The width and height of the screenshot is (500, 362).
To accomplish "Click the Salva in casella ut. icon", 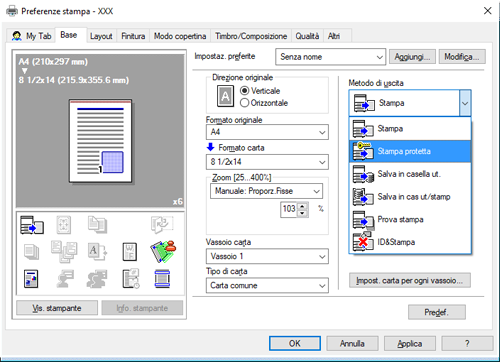I will pos(363,174).
